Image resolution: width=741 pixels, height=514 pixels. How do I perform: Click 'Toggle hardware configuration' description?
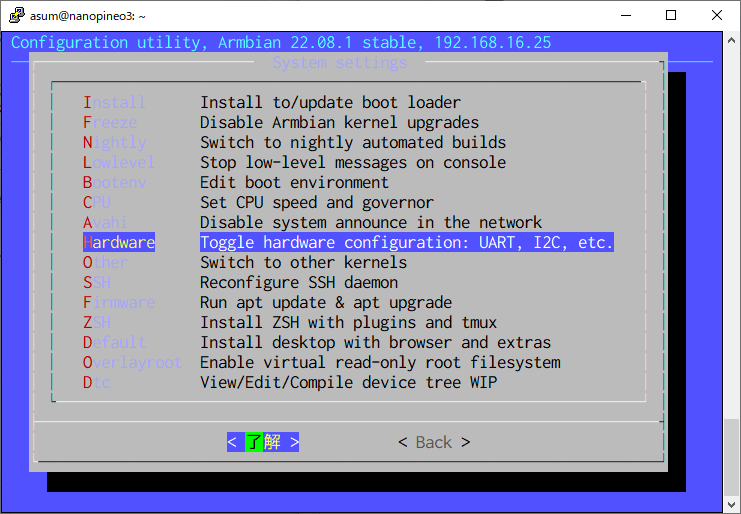pos(407,242)
